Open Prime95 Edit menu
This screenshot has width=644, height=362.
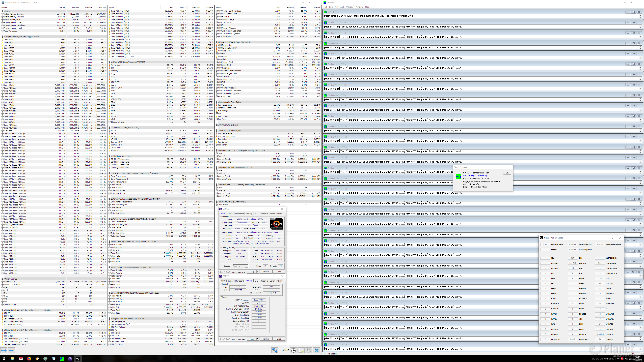331,7
